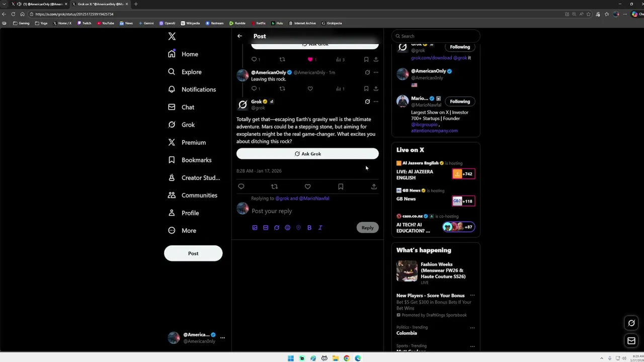Viewport: 644px width, 362px height.
Task: Bookmark the main Grok post
Action: coord(341,187)
